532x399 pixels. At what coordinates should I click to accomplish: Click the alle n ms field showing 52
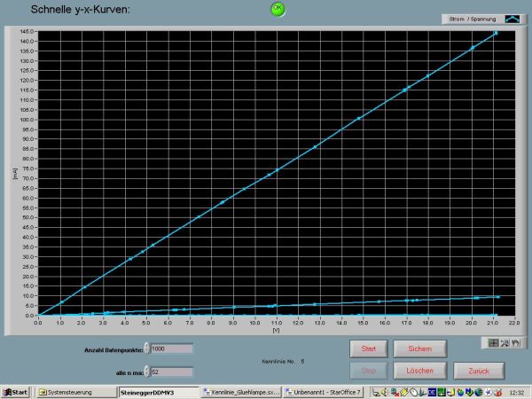[x=172, y=372]
